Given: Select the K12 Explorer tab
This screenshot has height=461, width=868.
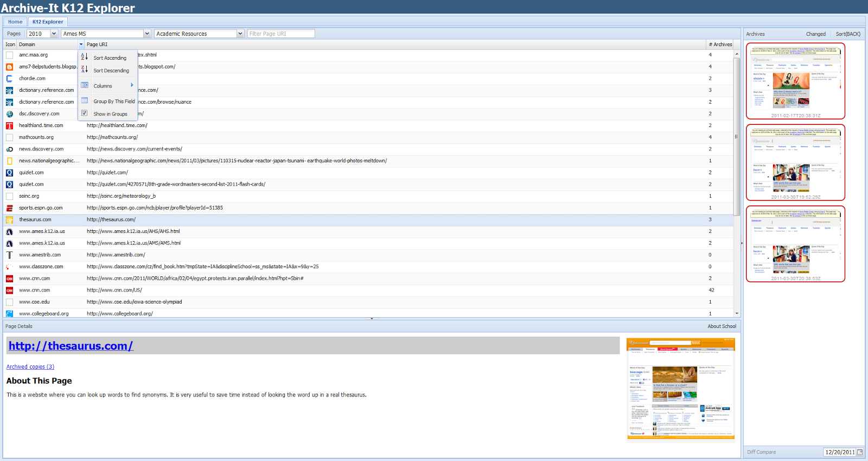Looking at the screenshot, I should pyautogui.click(x=48, y=22).
